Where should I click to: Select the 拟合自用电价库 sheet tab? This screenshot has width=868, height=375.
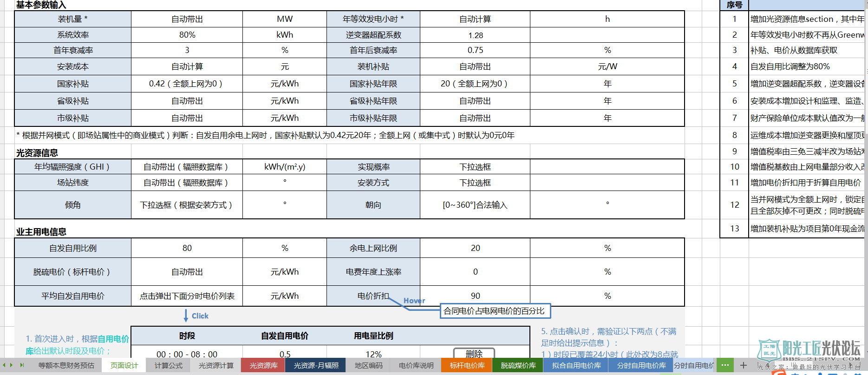576,366
